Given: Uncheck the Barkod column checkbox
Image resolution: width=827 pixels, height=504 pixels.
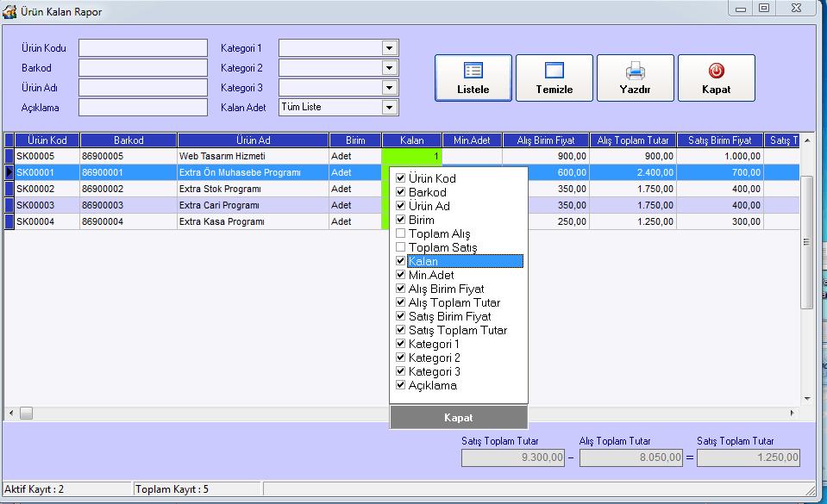Looking at the screenshot, I should 401,192.
